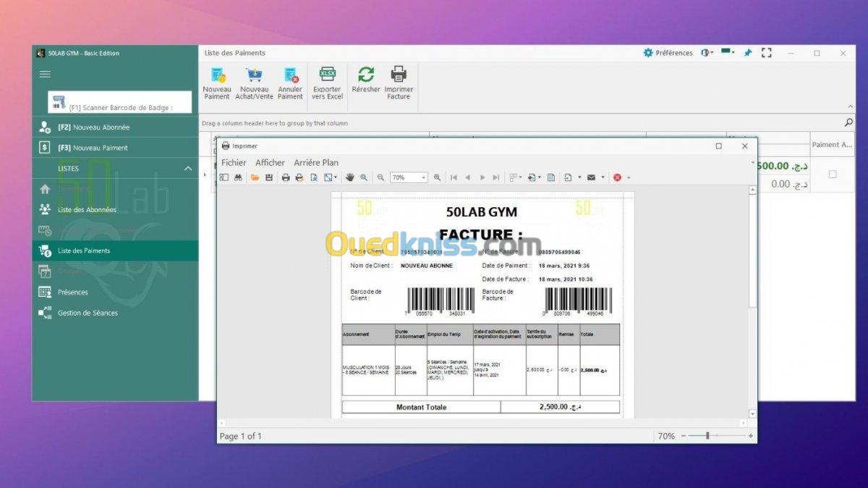This screenshot has height=488, width=868.
Task: Collapse the ribbon with the chevron arrow
Action: pyautogui.click(x=850, y=106)
